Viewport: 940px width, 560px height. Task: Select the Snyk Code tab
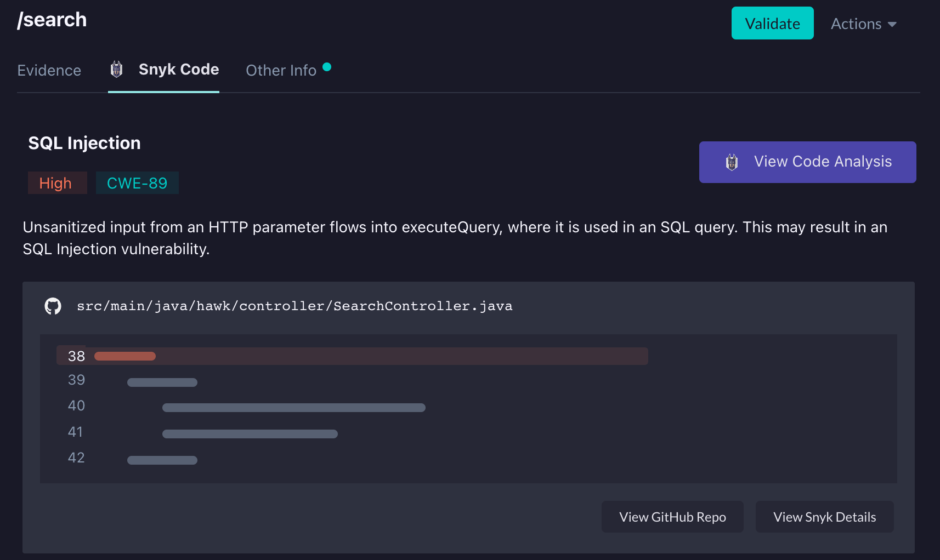point(178,70)
